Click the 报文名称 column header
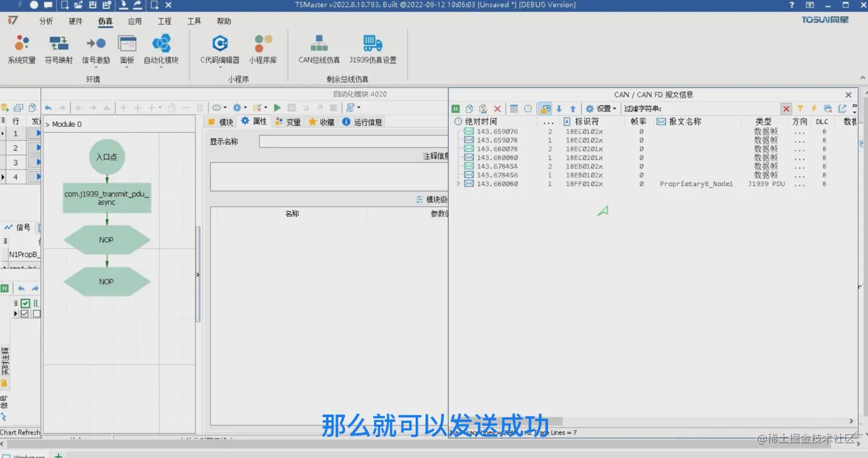Viewport: 868px width, 458px height. coord(685,121)
